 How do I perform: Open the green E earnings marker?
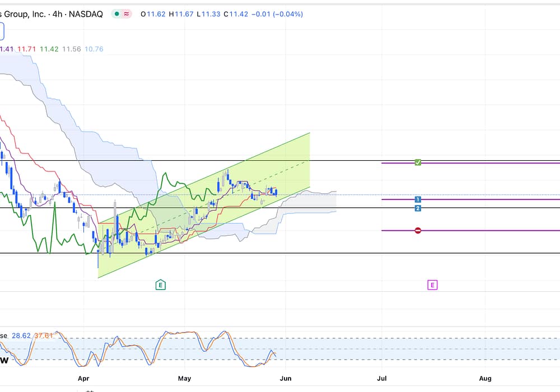coord(161,285)
